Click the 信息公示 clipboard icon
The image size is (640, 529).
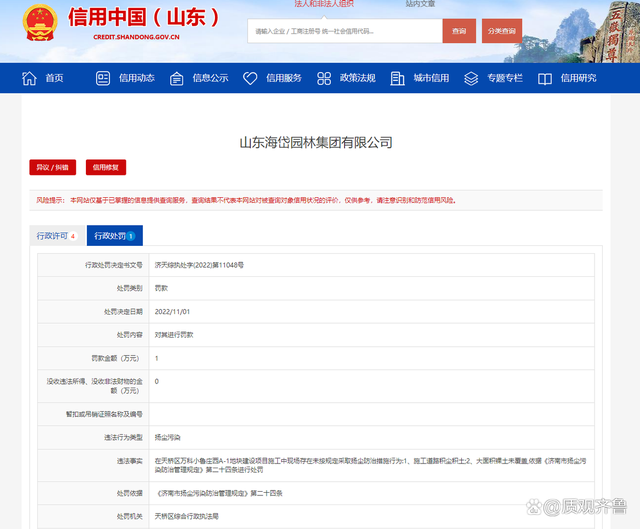point(176,78)
